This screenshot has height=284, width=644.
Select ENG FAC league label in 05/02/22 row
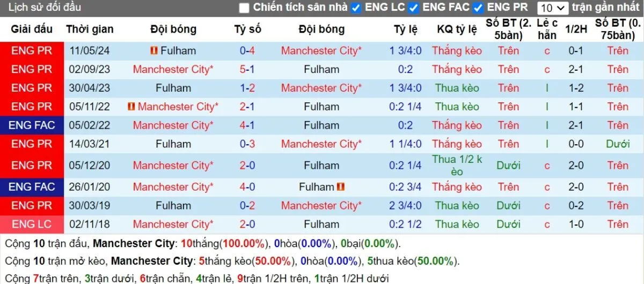click(32, 125)
